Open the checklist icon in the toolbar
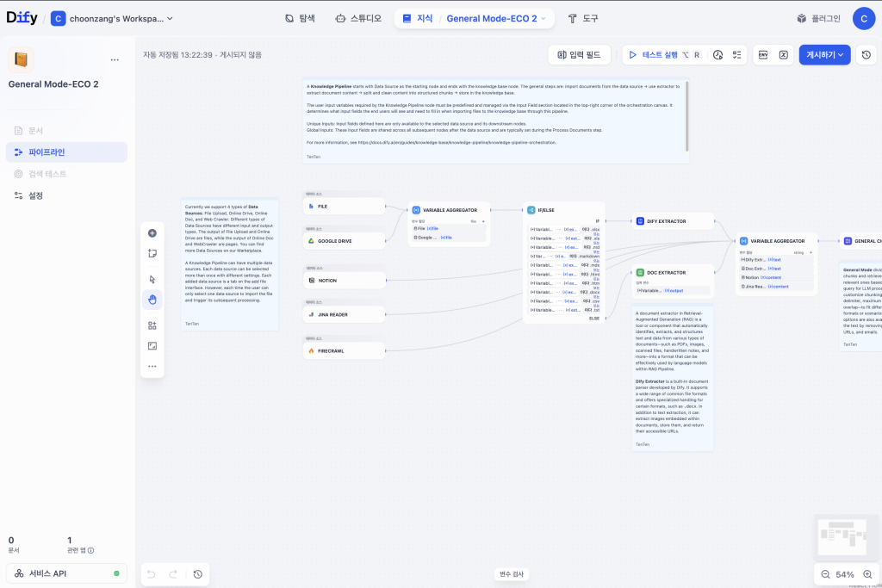 (x=736, y=55)
